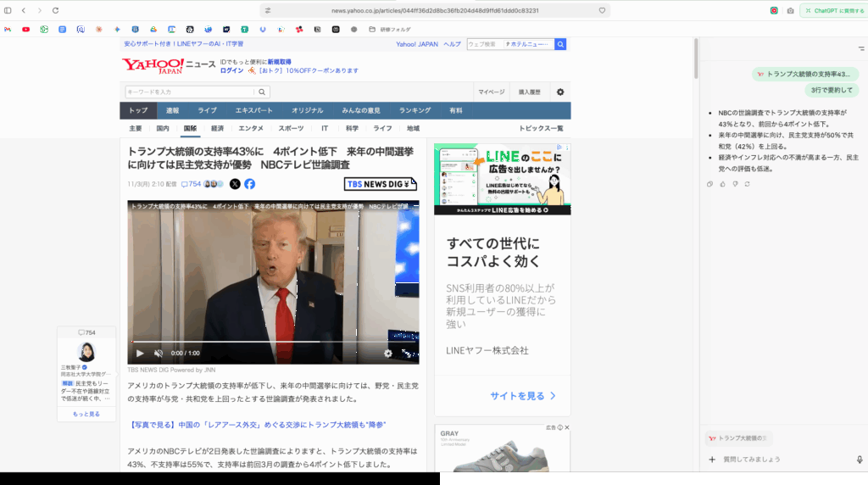
Task: Play the Trump news video
Action: 140,353
